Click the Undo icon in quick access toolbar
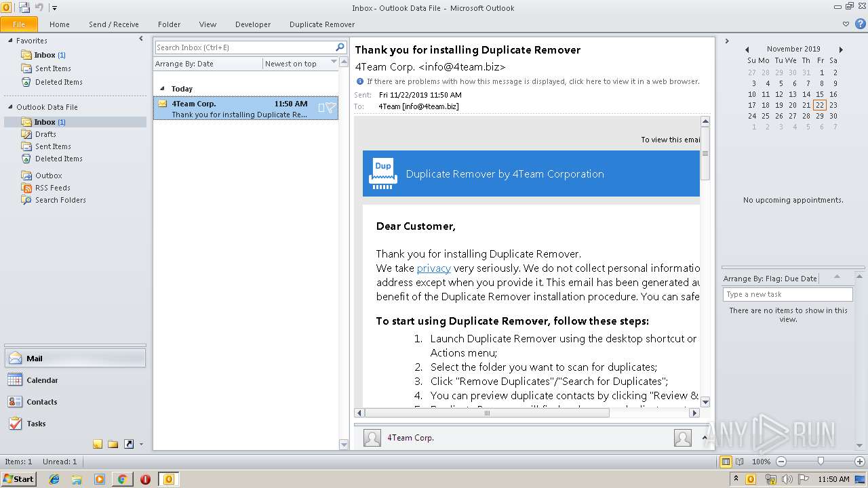Screen dimensions: 868x488 point(39,7)
